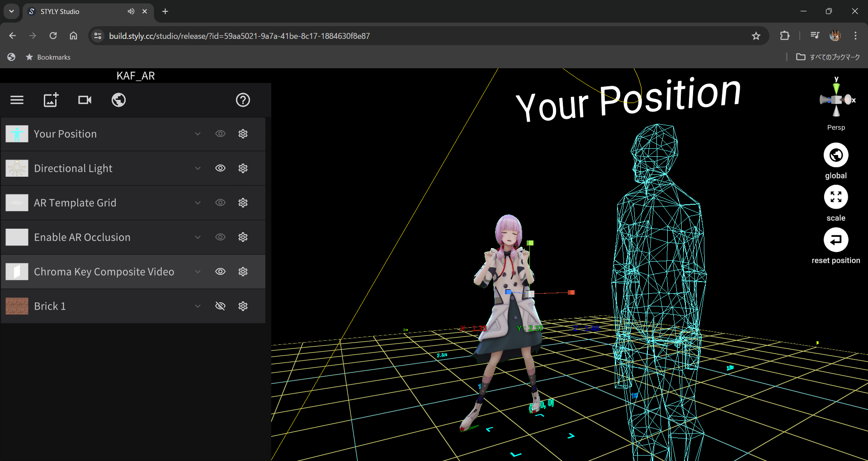The height and width of the screenshot is (461, 868).
Task: Toggle visibility of Your Position
Action: pyautogui.click(x=220, y=134)
